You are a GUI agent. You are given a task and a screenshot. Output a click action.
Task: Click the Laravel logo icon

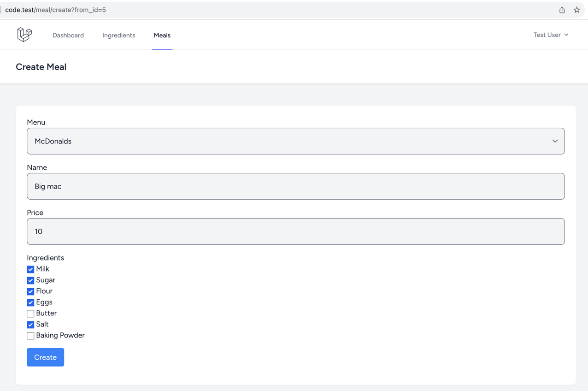(24, 35)
